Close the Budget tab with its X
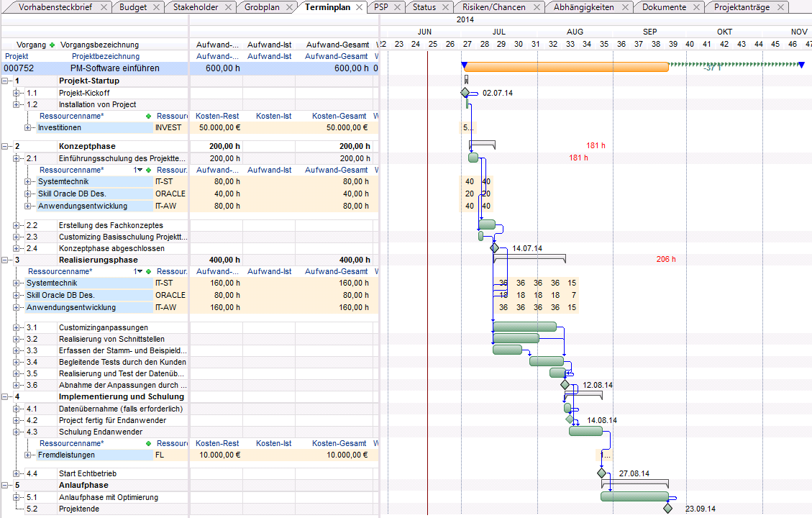The height and width of the screenshot is (518, 812). [158, 7]
